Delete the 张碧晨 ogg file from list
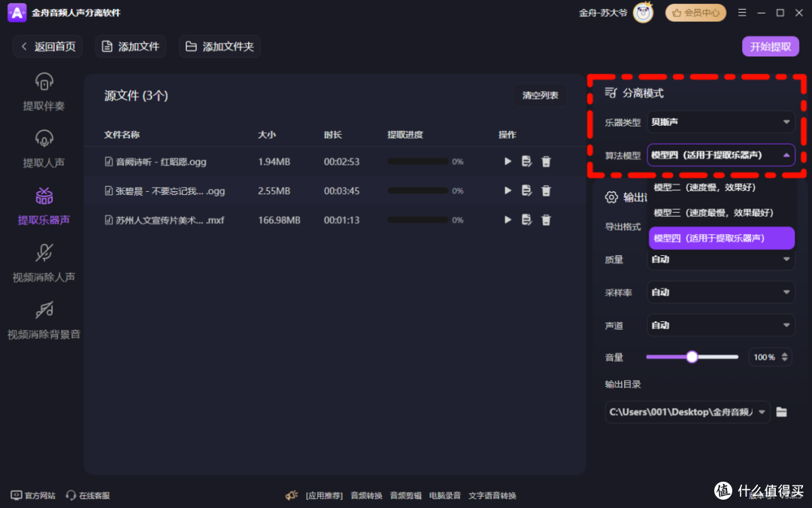The height and width of the screenshot is (508, 812). click(546, 190)
